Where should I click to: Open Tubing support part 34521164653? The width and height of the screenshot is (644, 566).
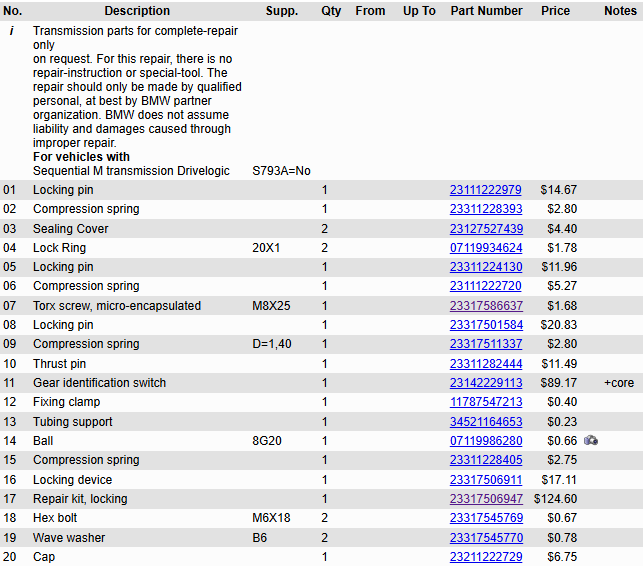[486, 422]
